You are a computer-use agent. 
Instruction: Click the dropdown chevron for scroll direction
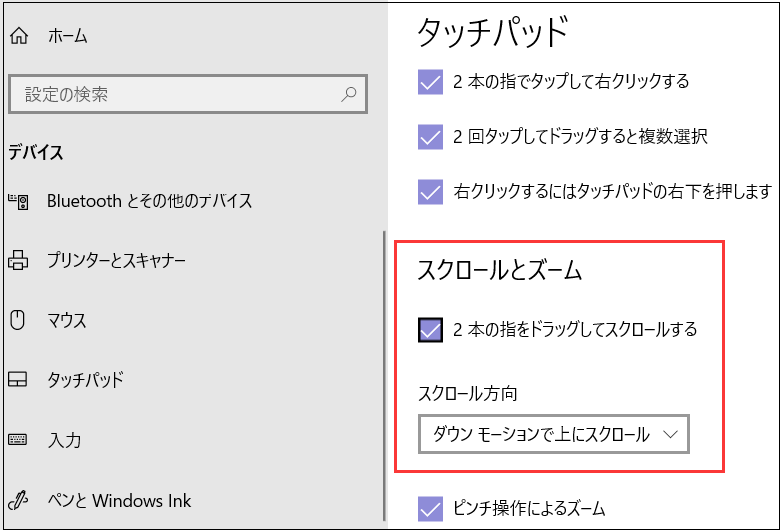(671, 434)
